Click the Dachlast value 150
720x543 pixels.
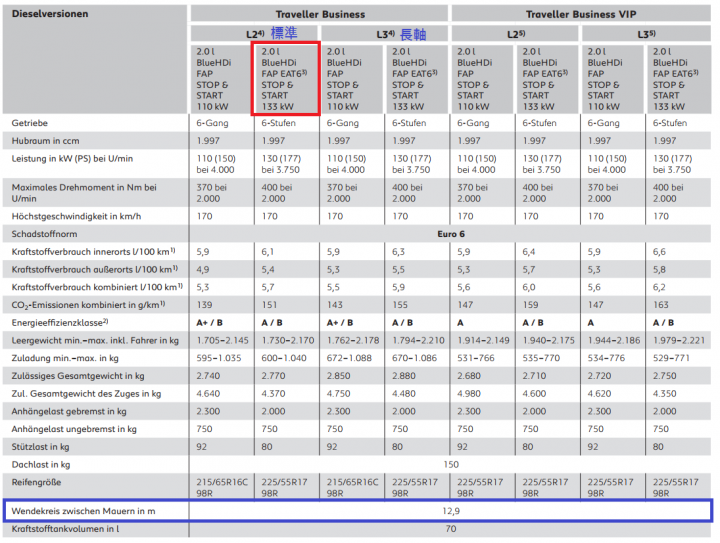[x=451, y=465]
